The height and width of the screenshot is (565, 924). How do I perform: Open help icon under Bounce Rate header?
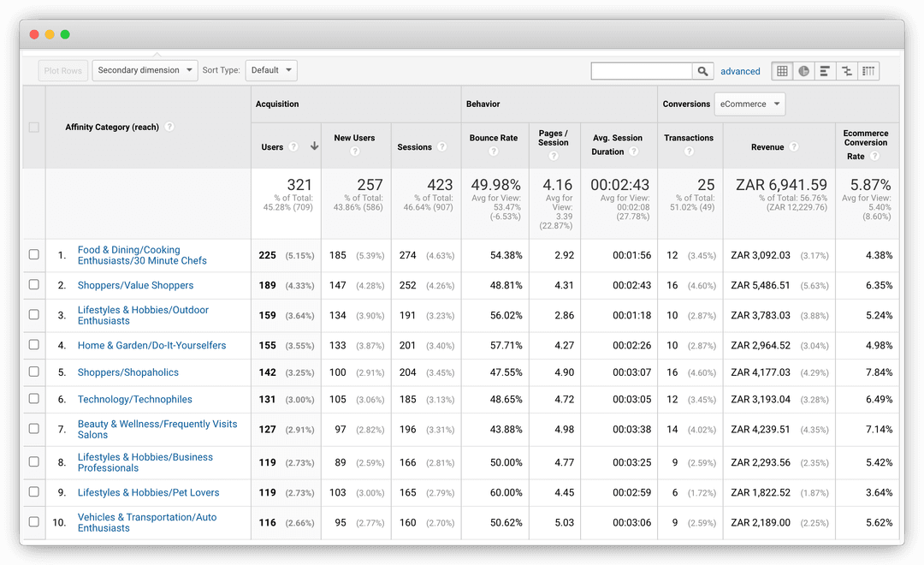pos(494,152)
